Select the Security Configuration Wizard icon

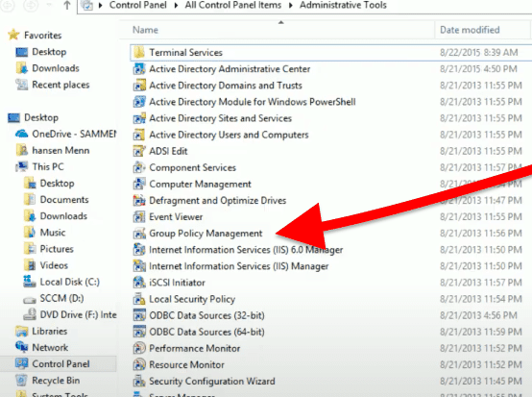139,381
